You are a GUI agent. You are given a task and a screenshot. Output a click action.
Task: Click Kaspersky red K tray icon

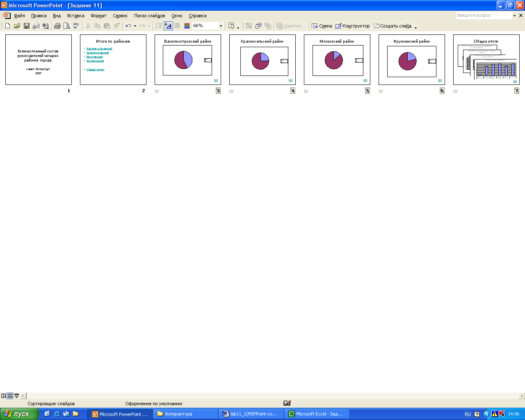click(x=502, y=414)
